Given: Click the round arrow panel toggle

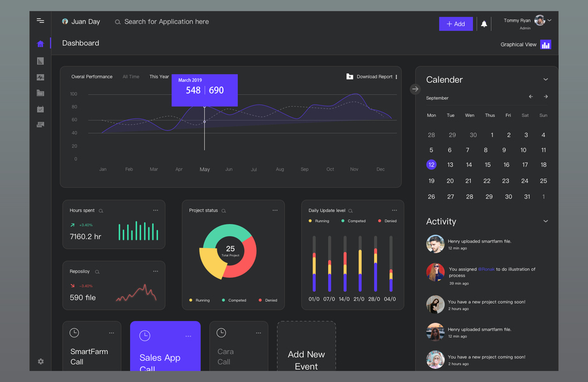Looking at the screenshot, I should pyautogui.click(x=415, y=89).
